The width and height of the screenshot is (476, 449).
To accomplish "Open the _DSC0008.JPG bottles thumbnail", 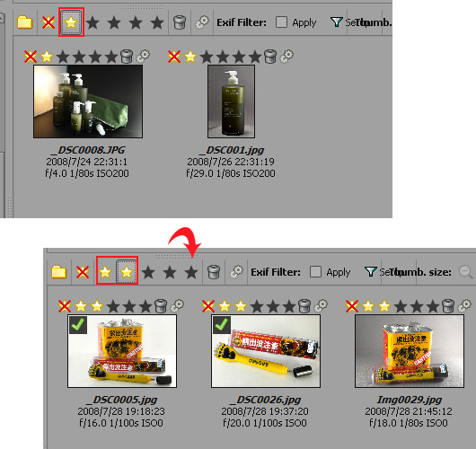I will pos(88,101).
